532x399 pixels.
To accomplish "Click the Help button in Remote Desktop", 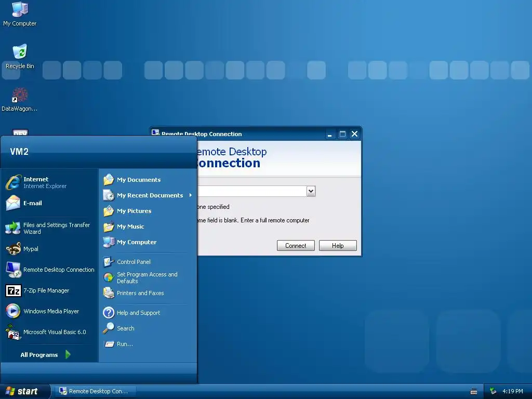I will [x=338, y=245].
